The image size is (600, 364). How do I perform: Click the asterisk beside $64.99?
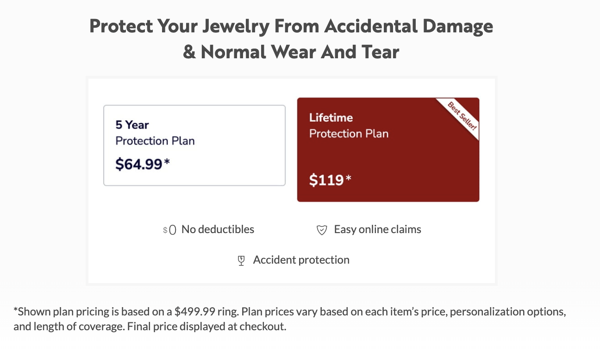coord(167,162)
